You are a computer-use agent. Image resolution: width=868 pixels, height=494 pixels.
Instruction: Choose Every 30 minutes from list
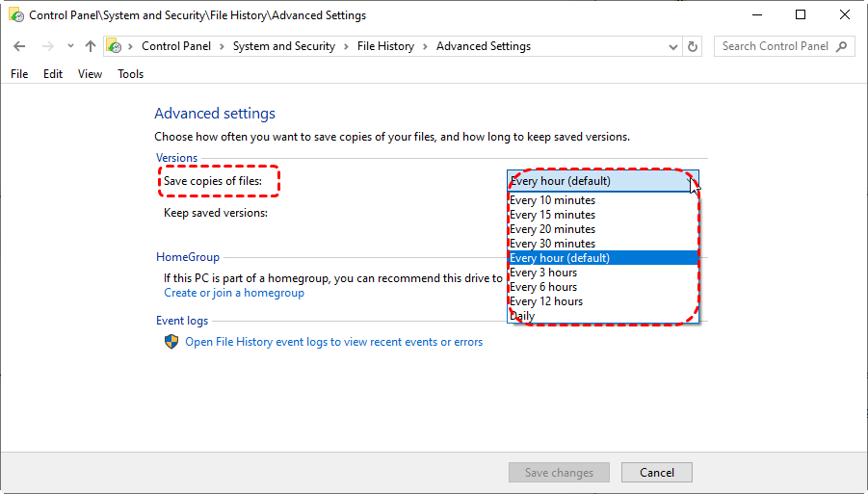552,244
